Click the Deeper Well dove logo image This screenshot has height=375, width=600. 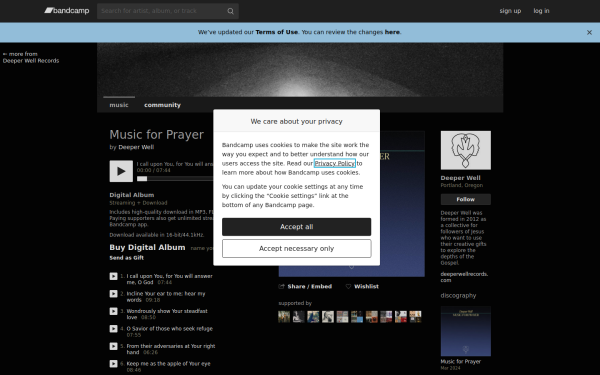465,150
